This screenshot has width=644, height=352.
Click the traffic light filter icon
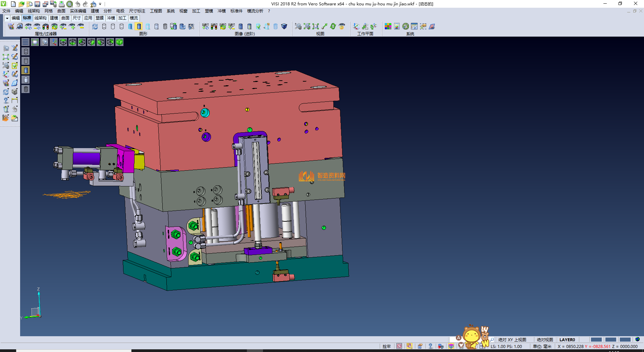(x=46, y=26)
